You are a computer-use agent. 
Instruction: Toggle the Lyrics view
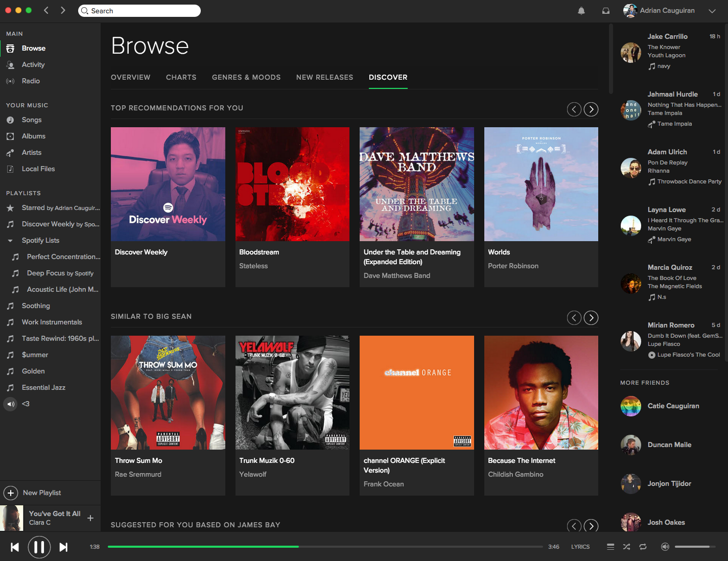(x=580, y=547)
